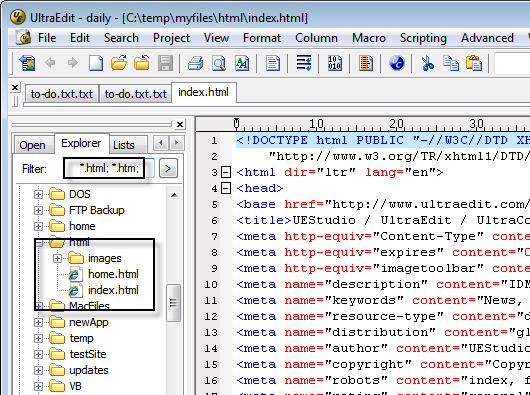Select index.html in file tree
The width and height of the screenshot is (530, 395).
[113, 290]
